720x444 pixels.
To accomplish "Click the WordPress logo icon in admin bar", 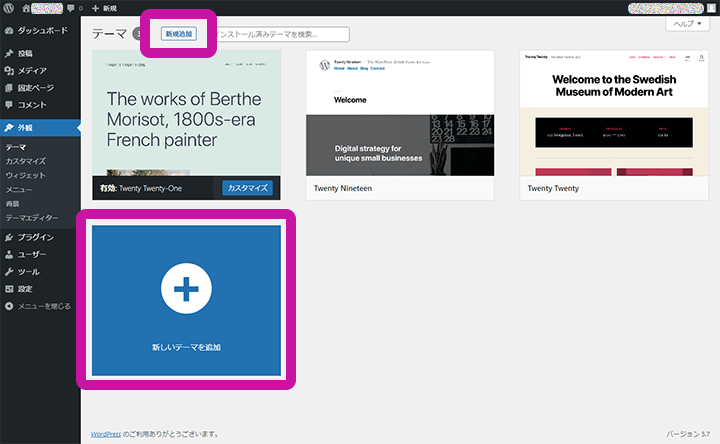I will (x=9, y=8).
